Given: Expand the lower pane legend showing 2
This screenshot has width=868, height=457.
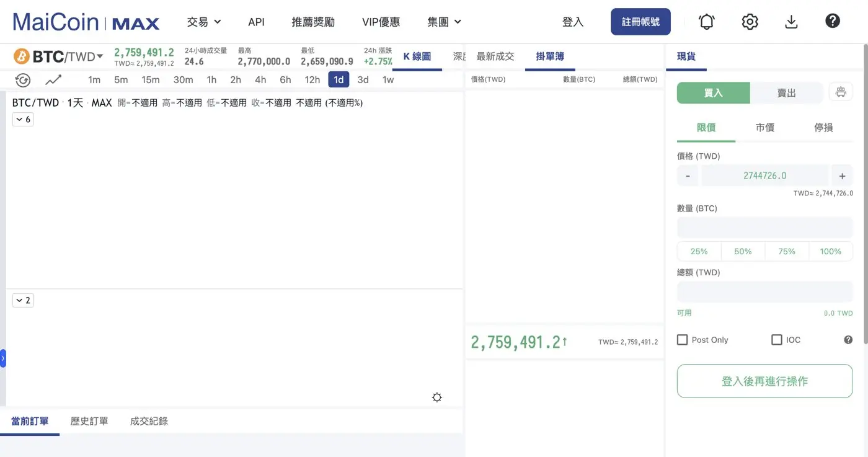Looking at the screenshot, I should (x=23, y=300).
